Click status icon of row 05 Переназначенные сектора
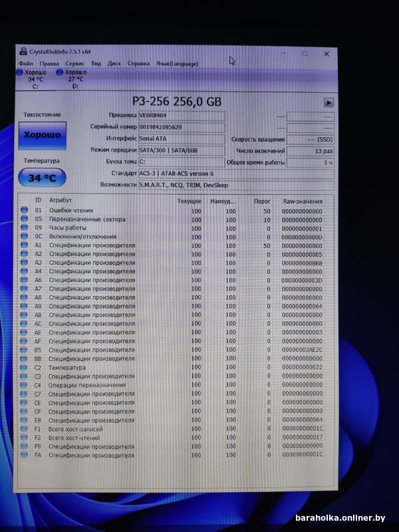 [x=24, y=219]
